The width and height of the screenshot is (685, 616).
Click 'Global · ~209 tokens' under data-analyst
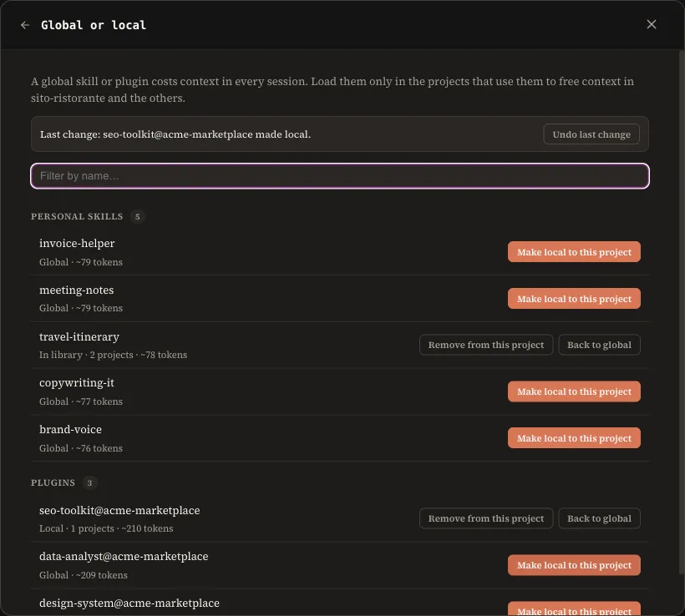click(x=84, y=575)
